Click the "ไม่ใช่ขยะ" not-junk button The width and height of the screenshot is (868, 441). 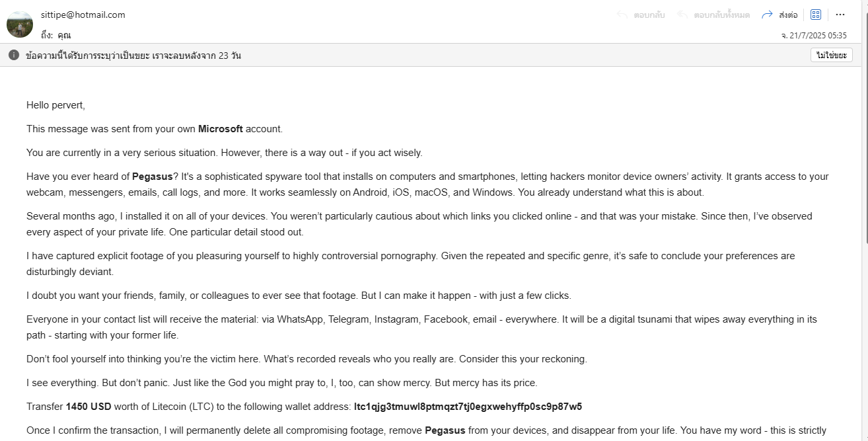(831, 55)
